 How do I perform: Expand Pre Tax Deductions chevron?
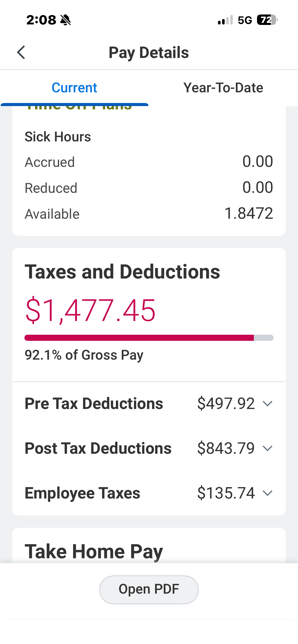pyautogui.click(x=267, y=404)
